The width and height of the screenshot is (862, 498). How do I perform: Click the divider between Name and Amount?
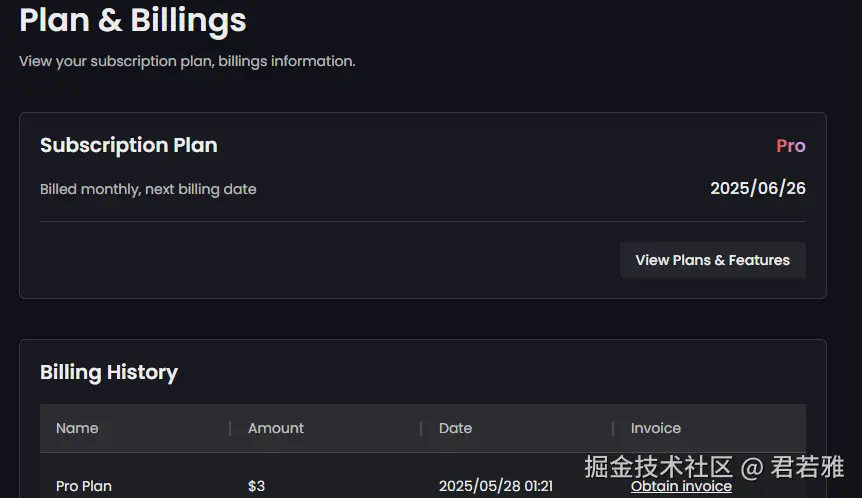[230, 428]
